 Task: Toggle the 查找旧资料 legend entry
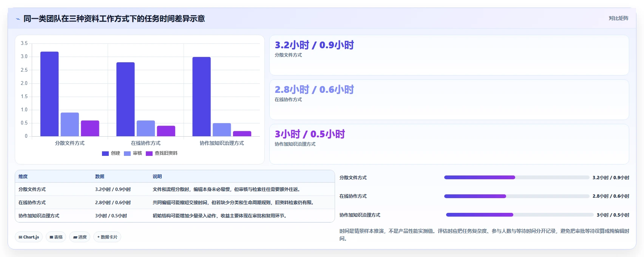162,153
